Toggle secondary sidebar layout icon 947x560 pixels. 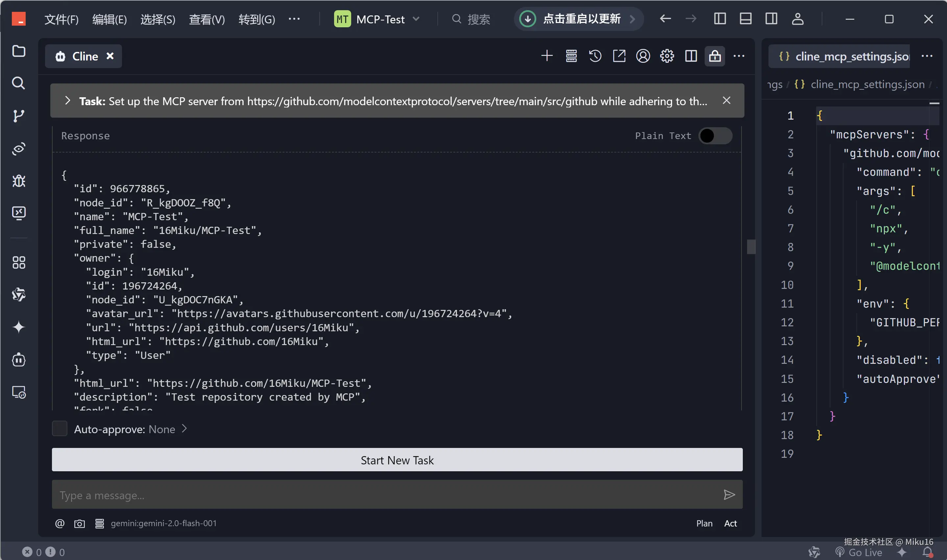[771, 19]
